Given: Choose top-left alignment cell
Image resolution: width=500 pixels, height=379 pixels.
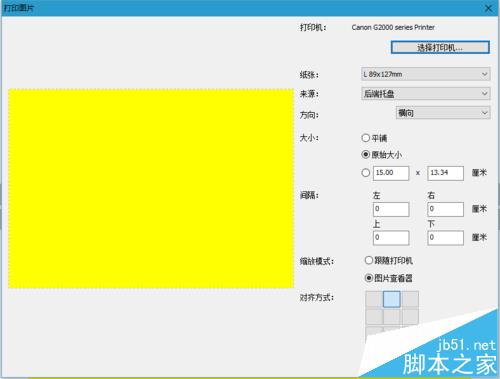Looking at the screenshot, I should (374, 299).
